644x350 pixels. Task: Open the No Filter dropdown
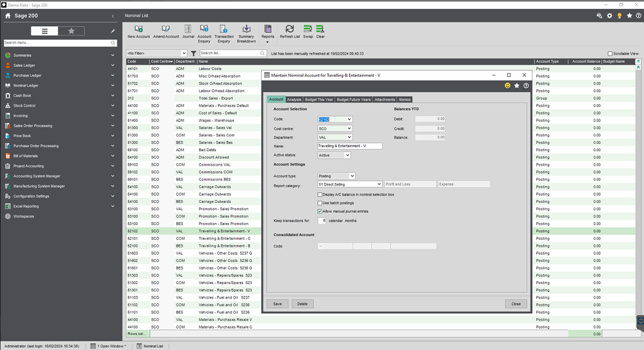click(184, 54)
